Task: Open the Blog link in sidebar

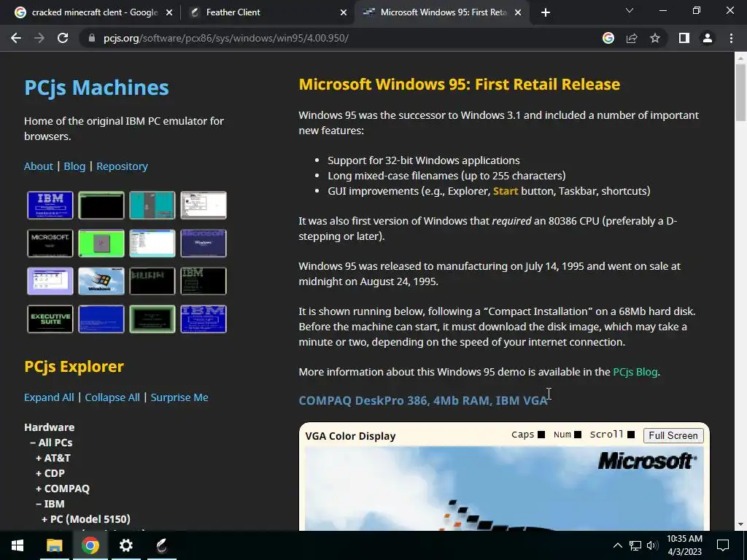Action: coord(74,166)
